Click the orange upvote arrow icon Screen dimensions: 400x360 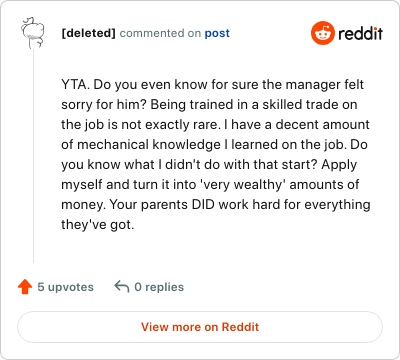tap(25, 287)
